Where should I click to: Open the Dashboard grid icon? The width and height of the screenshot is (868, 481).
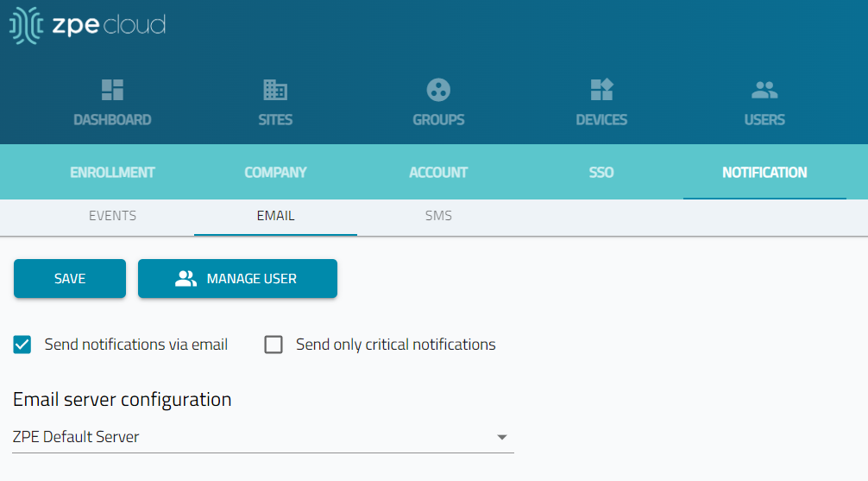pyautogui.click(x=112, y=90)
